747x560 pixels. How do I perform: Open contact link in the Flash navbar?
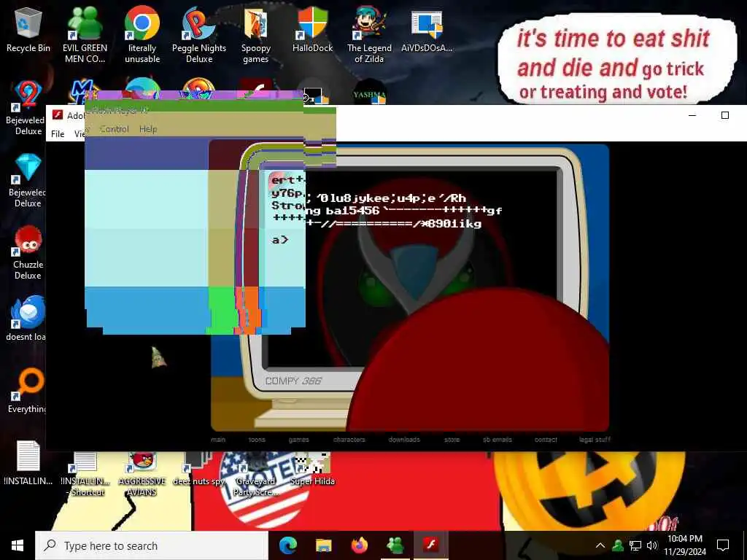(546, 440)
